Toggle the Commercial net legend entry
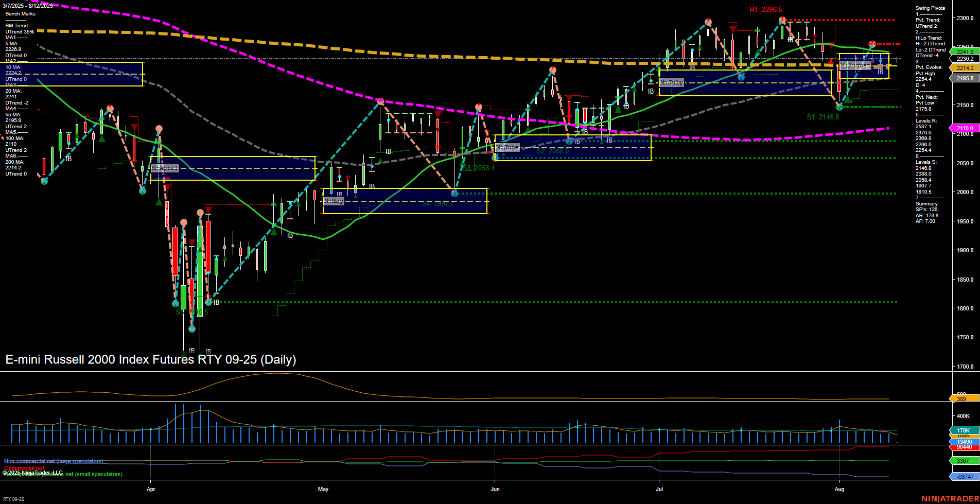Viewport: 980px width, 504px height. [x=24, y=468]
